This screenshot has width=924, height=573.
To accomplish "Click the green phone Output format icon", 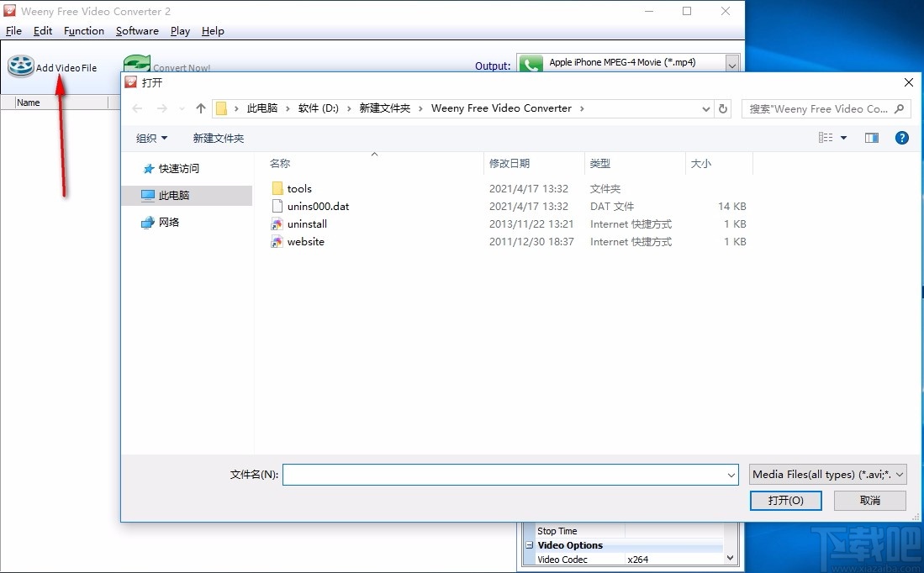I will [x=531, y=63].
